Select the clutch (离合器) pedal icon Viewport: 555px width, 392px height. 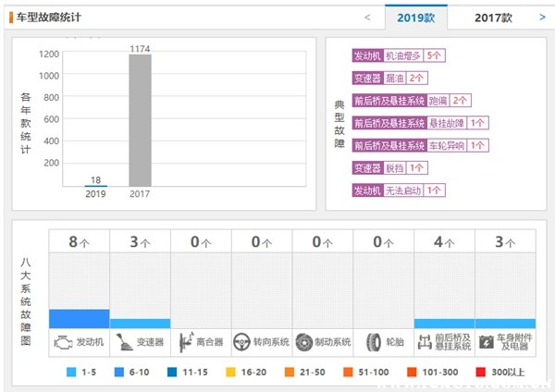pyautogui.click(x=184, y=341)
